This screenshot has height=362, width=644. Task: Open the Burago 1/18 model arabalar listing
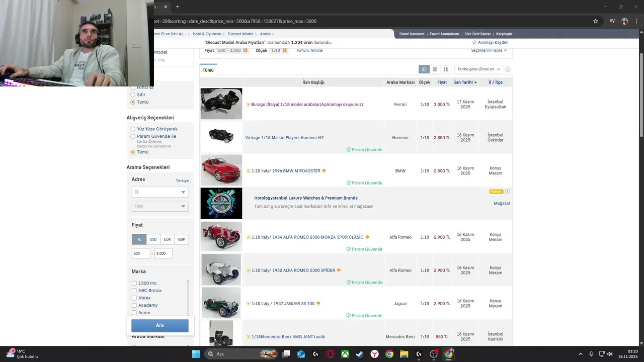pyautogui.click(x=307, y=105)
